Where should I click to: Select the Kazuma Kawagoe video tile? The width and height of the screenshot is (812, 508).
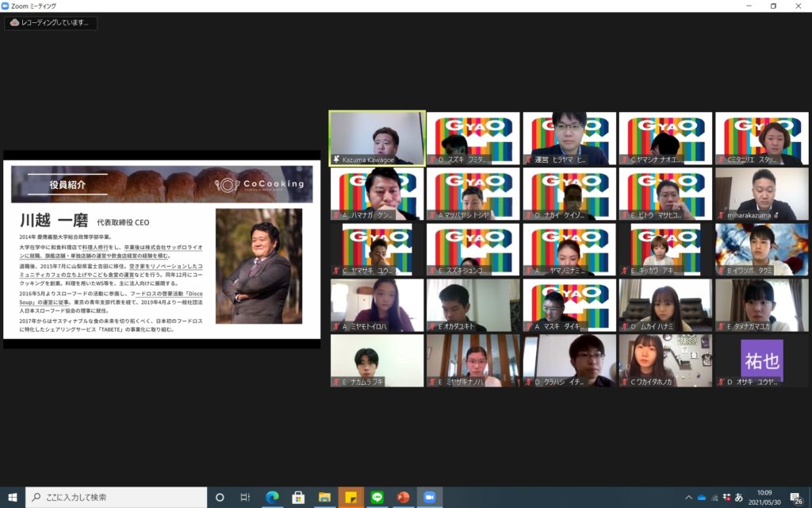point(377,137)
